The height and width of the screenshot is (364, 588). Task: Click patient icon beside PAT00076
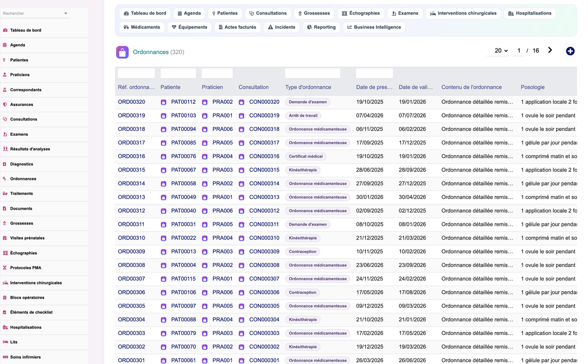click(164, 157)
